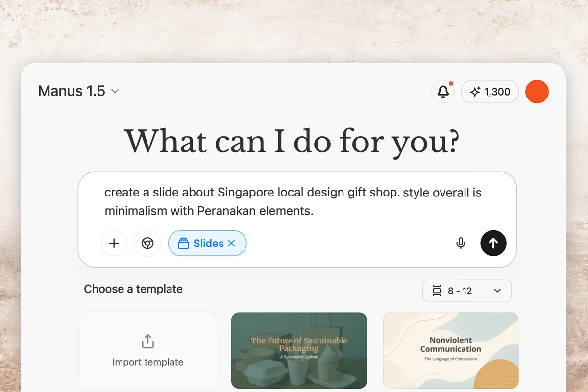Activate microphone voice input

461,243
